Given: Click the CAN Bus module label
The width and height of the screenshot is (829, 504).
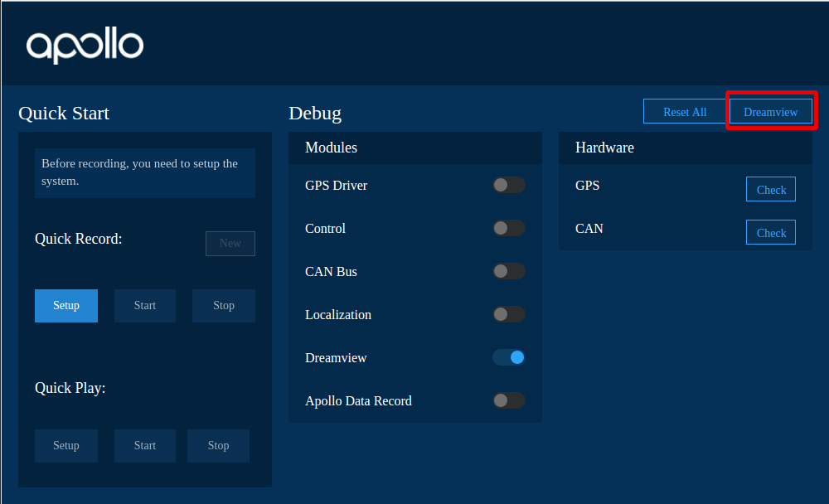Looking at the screenshot, I should [331, 272].
